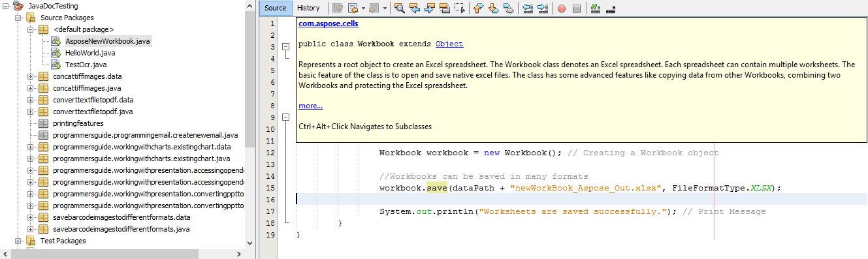The image size is (868, 259).
Task: Click Next Bookmark icon
Action: [493, 8]
